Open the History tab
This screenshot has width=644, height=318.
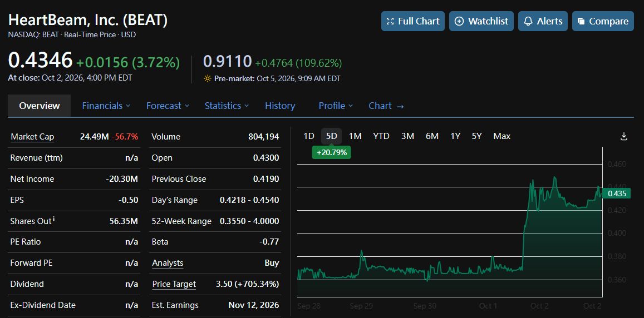(x=280, y=106)
